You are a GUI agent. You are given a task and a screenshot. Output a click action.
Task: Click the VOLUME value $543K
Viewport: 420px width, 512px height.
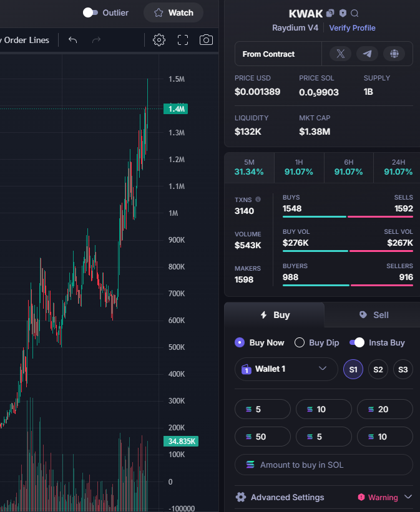coord(248,245)
